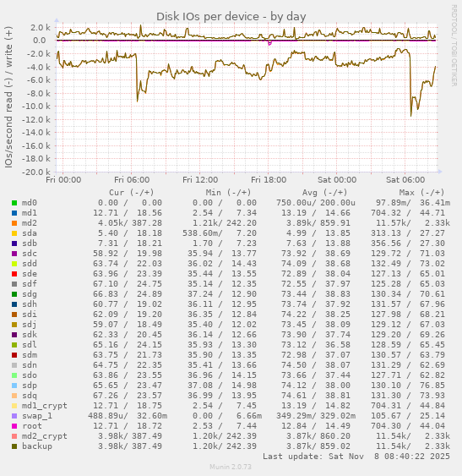This screenshot has width=462, height=476.
Task: Click the md2 max value '11.57k/ 2.33k'
Action: tap(413, 223)
